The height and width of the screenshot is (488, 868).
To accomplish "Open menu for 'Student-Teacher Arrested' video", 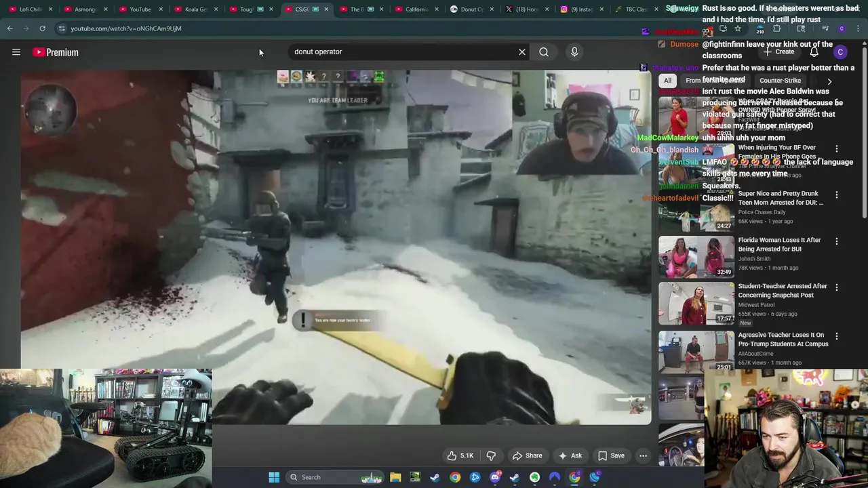I will pyautogui.click(x=836, y=287).
